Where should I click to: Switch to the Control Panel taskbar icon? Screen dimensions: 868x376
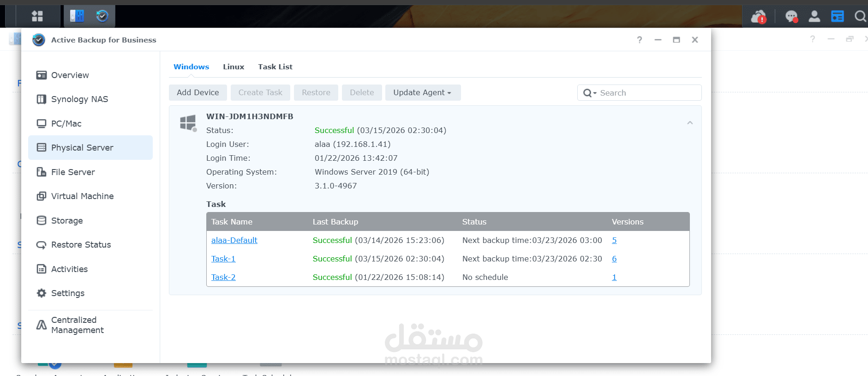(77, 16)
